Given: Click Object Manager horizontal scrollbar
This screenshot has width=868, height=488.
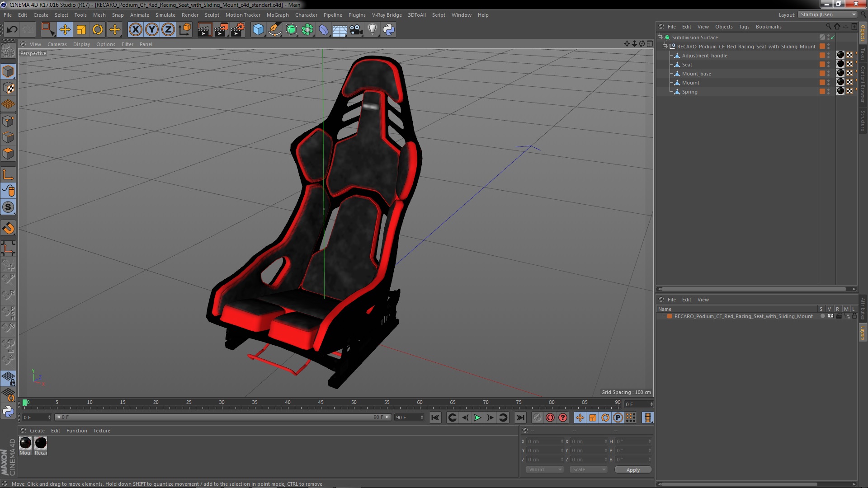Looking at the screenshot, I should (754, 289).
